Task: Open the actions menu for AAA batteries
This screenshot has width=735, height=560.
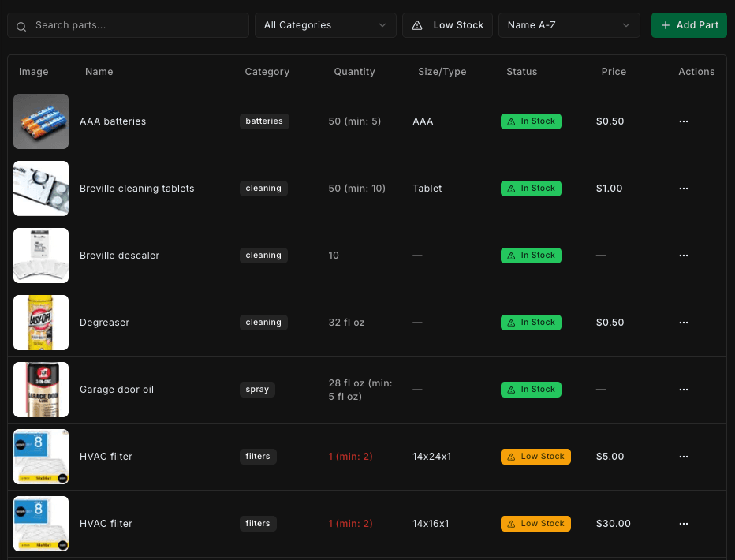Action: pyautogui.click(x=683, y=121)
